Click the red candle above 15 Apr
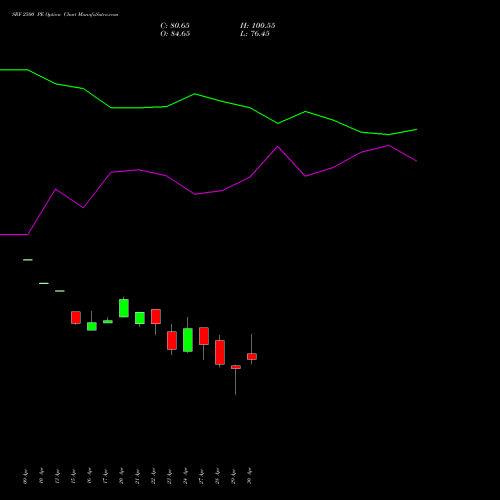 coord(76,317)
